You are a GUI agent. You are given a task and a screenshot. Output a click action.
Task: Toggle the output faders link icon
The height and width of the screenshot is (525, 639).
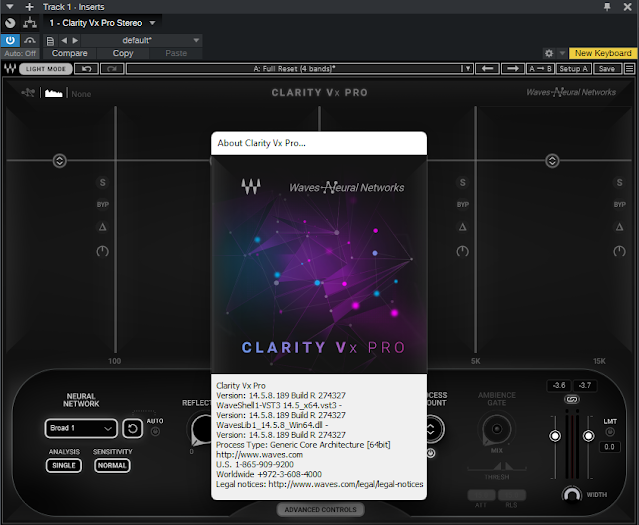571,399
